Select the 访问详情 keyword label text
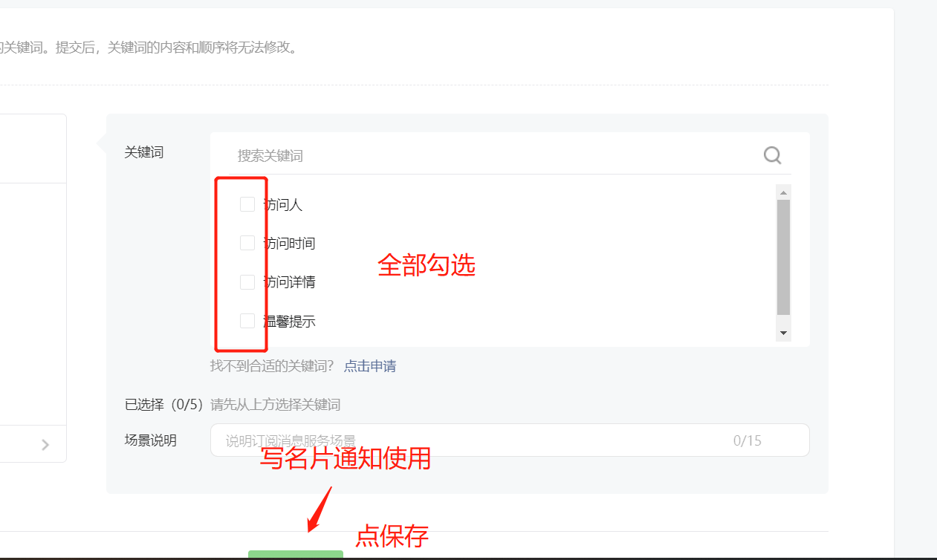Image resolution: width=937 pixels, height=560 pixels. 290,282
